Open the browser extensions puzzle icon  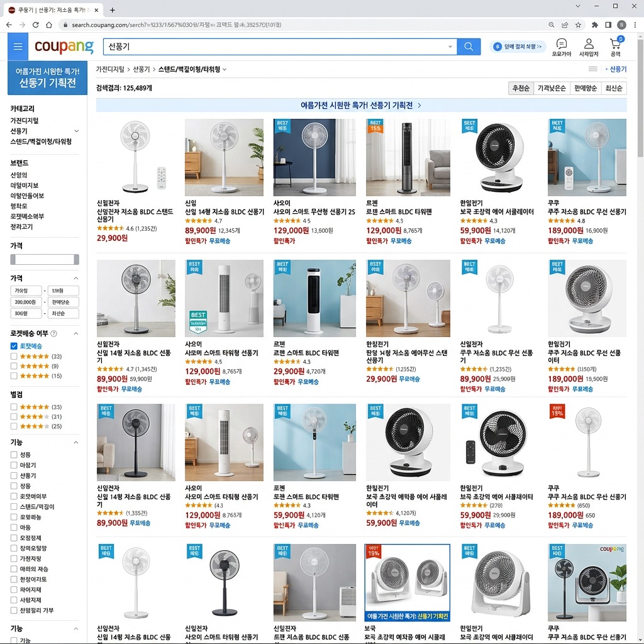pos(595,25)
